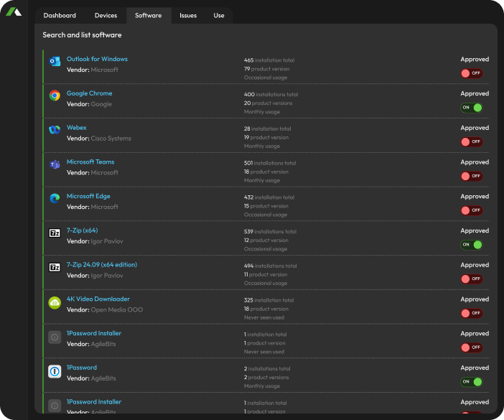The width and height of the screenshot is (504, 420).
Task: Toggle 4K Video Downloader approval on
Action: (472, 313)
